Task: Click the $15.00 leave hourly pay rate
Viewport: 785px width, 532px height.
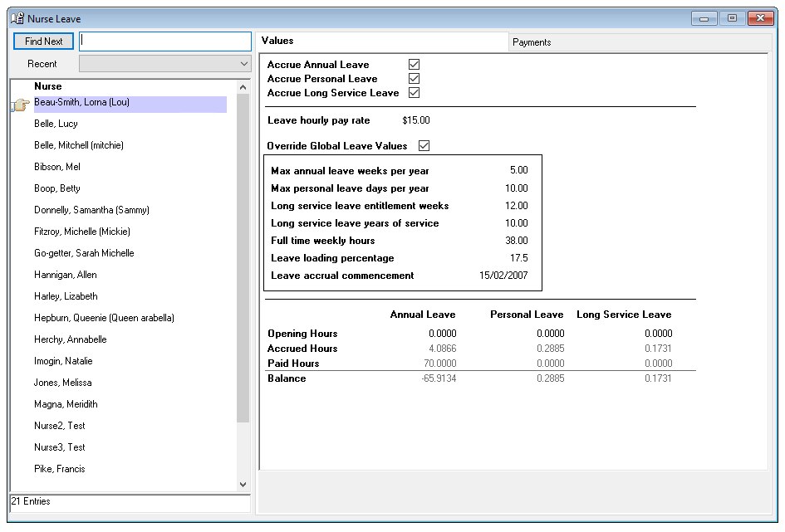Action: (x=416, y=120)
